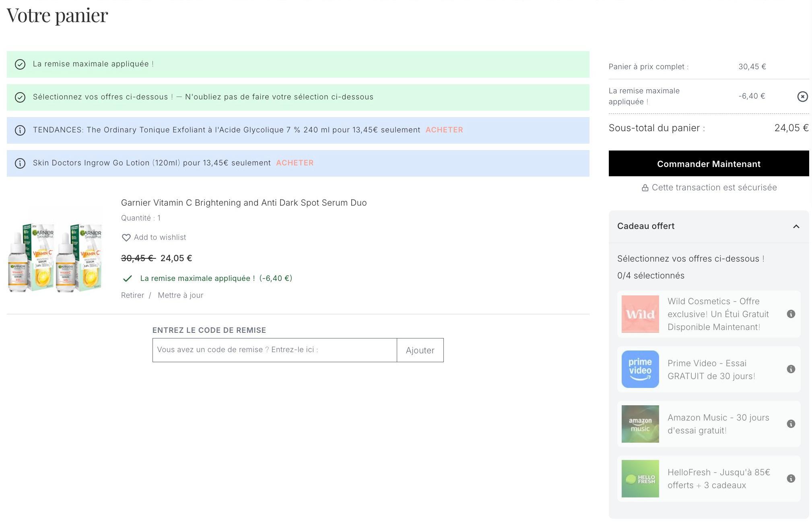This screenshot has width=812, height=528.
Task: Click Ajouter to apply discount code
Action: point(420,351)
